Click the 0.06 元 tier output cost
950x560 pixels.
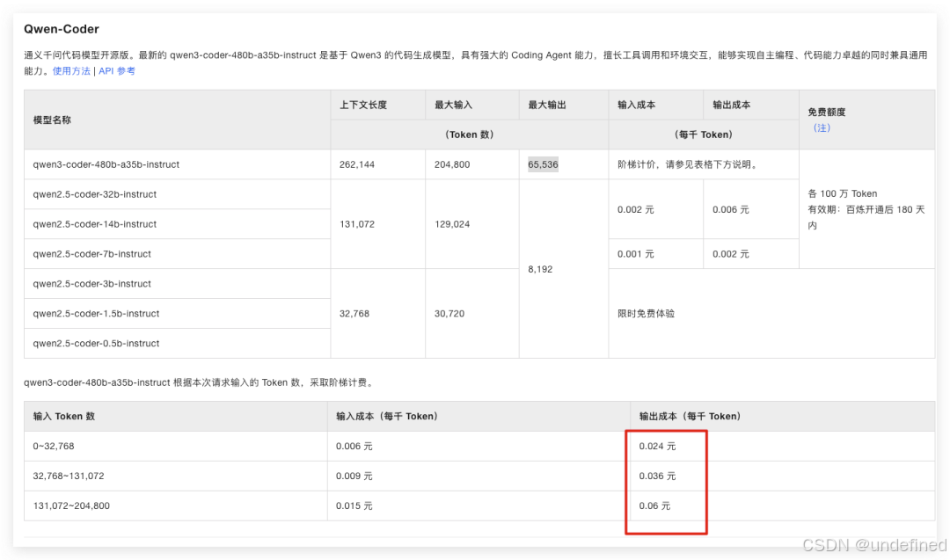pyautogui.click(x=654, y=505)
